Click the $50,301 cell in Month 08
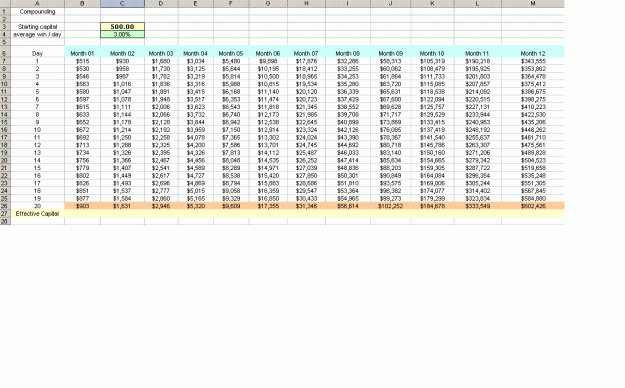 pyautogui.click(x=348, y=175)
